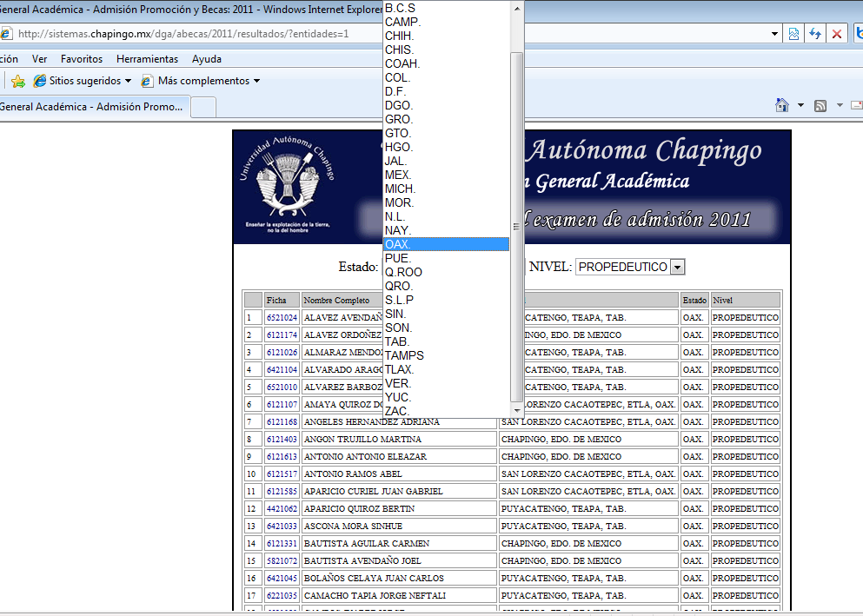Image resolution: width=863 pixels, height=616 pixels.
Task: Open the Herramientas menu
Action: click(148, 59)
